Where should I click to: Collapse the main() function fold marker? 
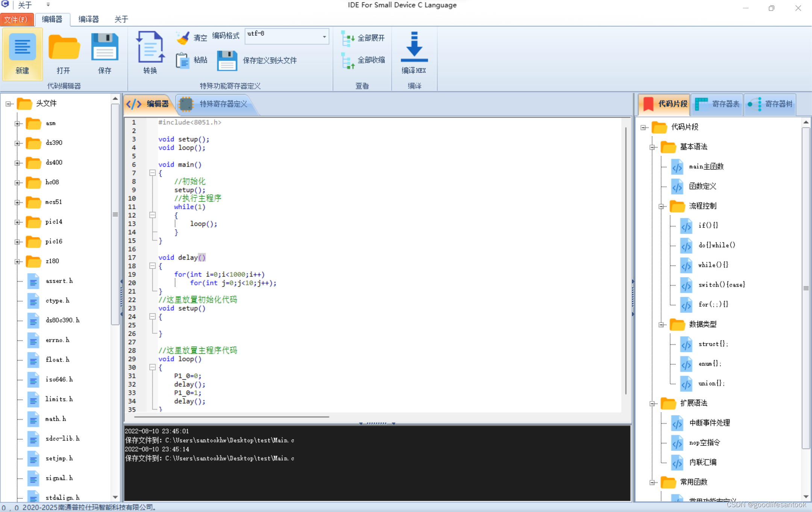[x=153, y=173]
